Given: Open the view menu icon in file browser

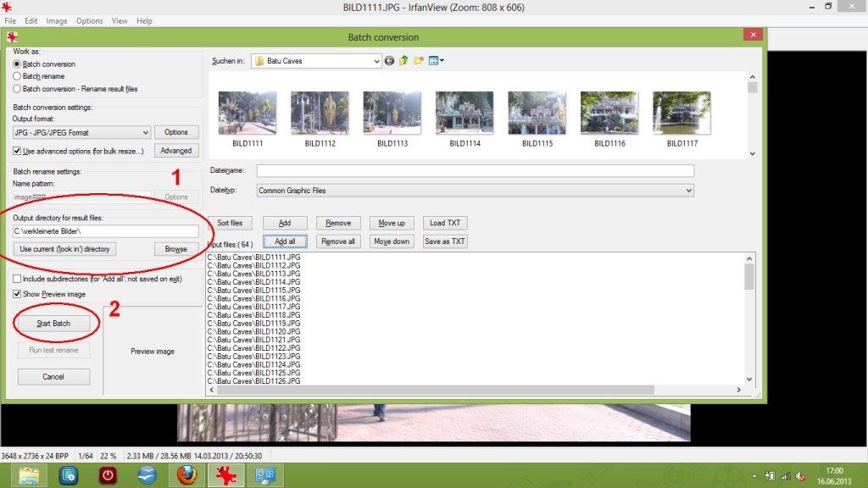Looking at the screenshot, I should pos(436,61).
